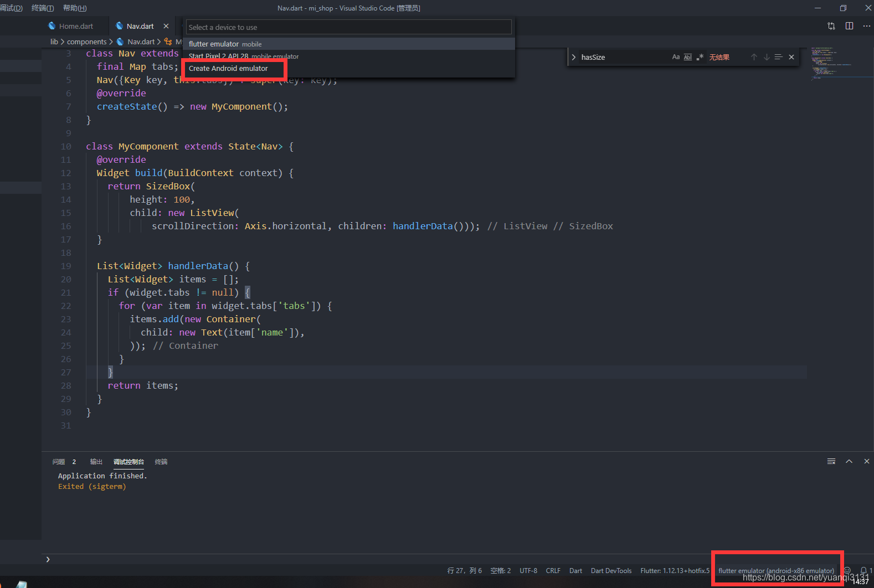The image size is (874, 588).
Task: Open the 调试(D) menu
Action: (x=11, y=8)
